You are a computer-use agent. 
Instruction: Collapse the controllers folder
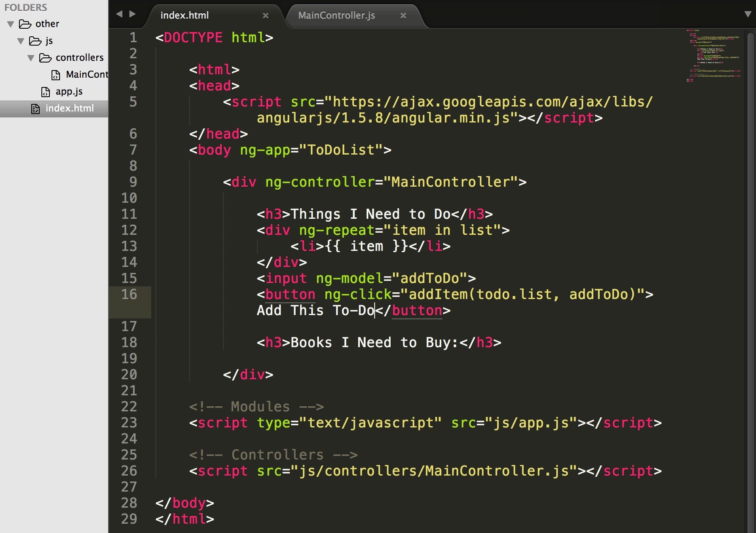[x=30, y=58]
